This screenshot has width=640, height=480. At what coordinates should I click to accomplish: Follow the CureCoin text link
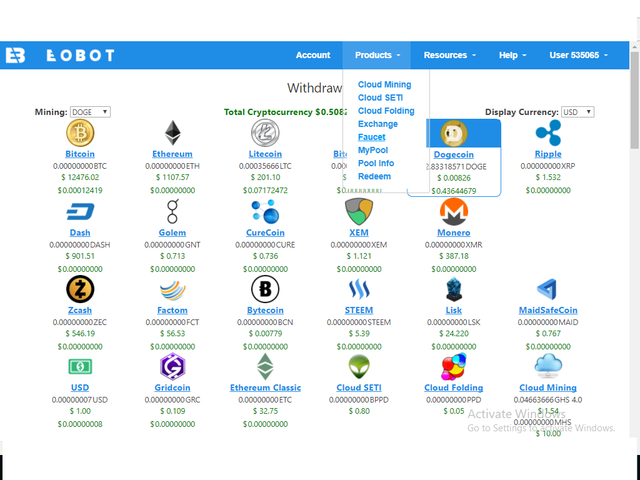[x=265, y=233]
